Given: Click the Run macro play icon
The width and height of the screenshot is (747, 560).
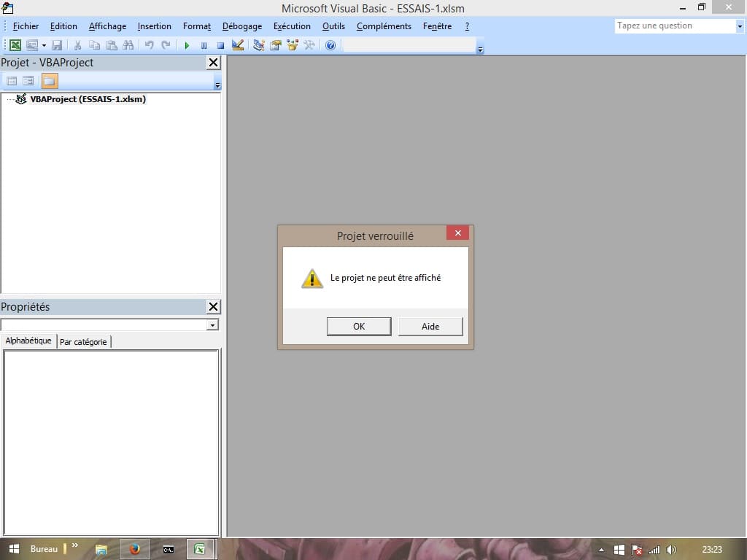Looking at the screenshot, I should [187, 45].
